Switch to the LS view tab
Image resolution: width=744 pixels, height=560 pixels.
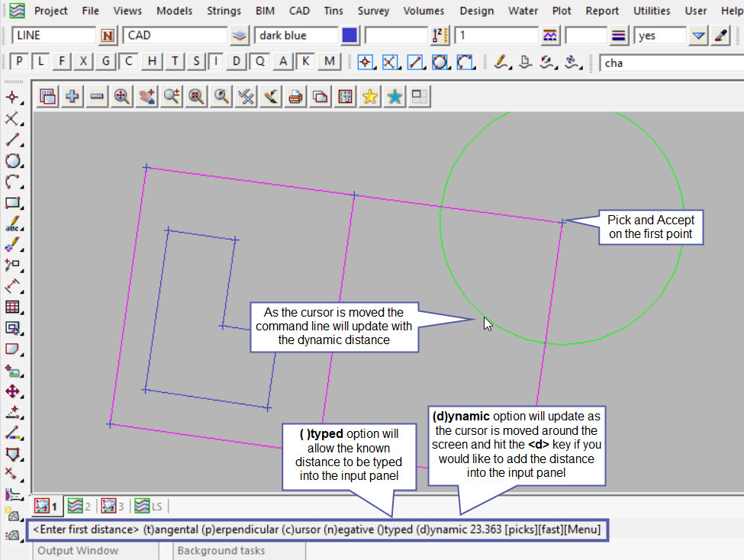(x=149, y=506)
